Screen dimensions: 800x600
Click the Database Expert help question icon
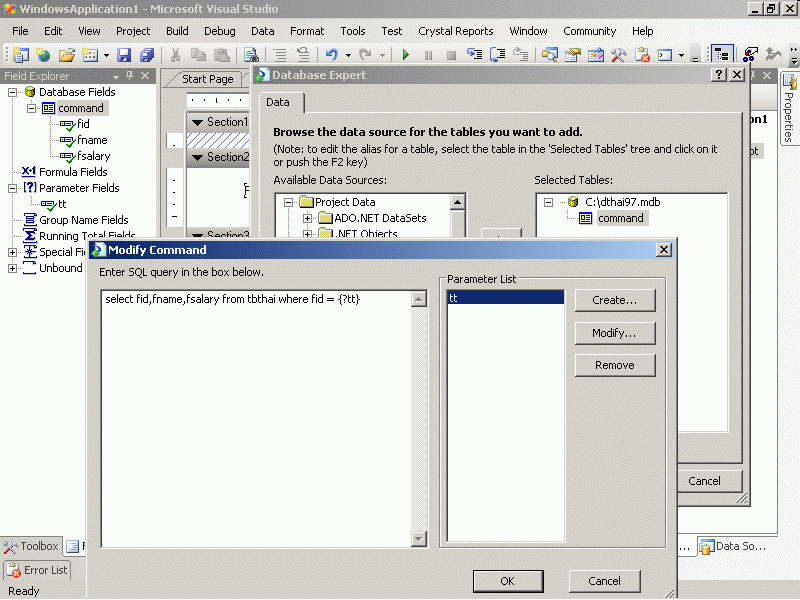click(x=718, y=75)
